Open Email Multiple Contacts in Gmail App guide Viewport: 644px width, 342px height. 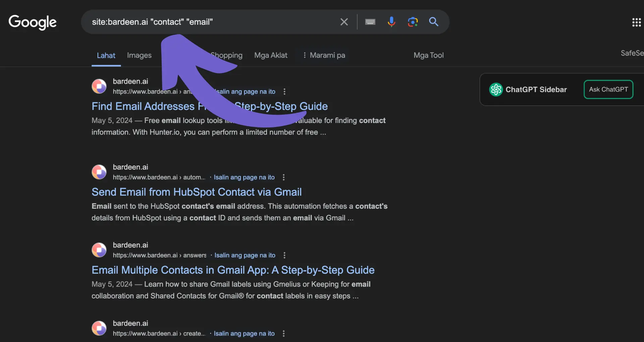pyautogui.click(x=233, y=270)
